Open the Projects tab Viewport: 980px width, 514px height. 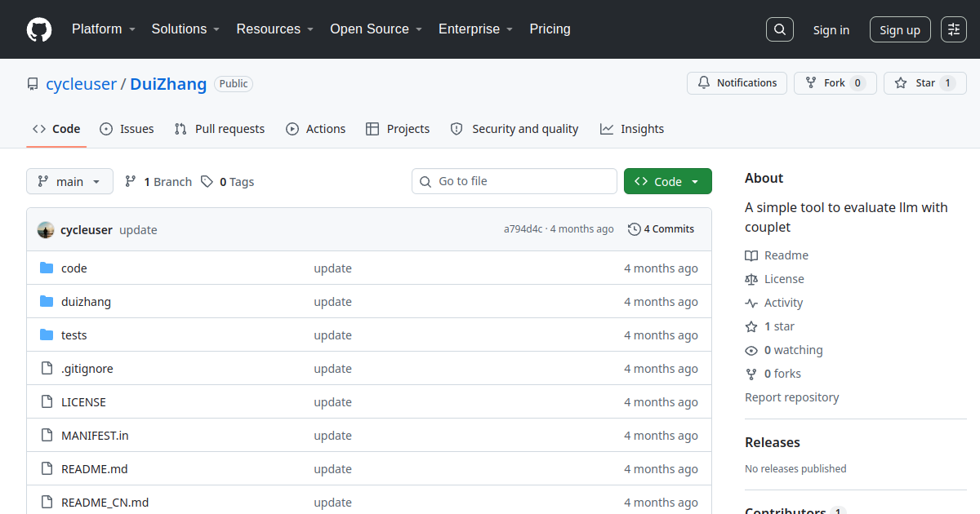point(398,129)
